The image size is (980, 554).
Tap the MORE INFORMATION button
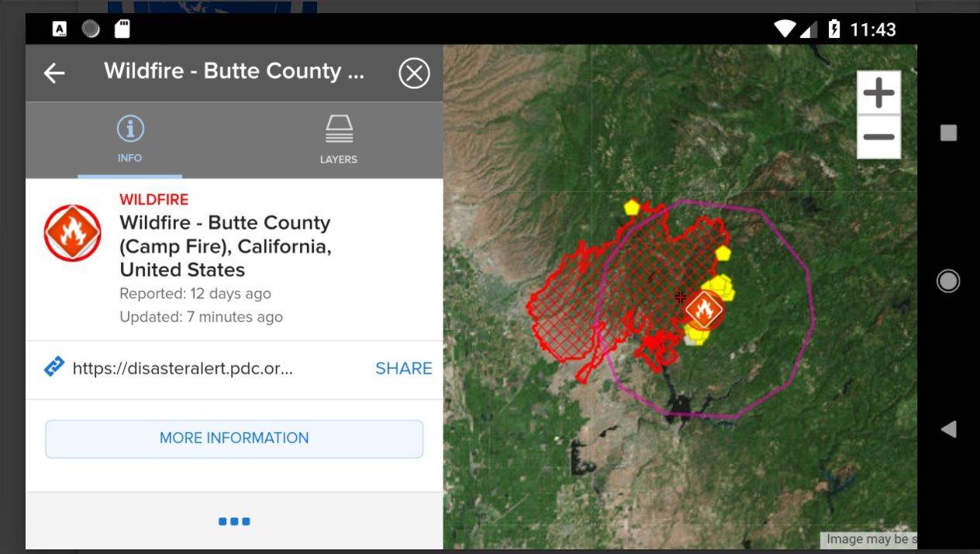[234, 439]
